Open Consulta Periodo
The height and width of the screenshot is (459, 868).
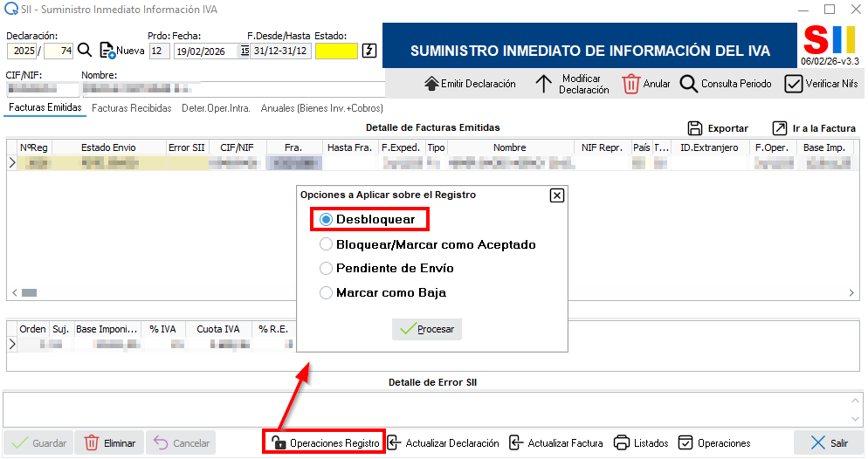(725, 84)
